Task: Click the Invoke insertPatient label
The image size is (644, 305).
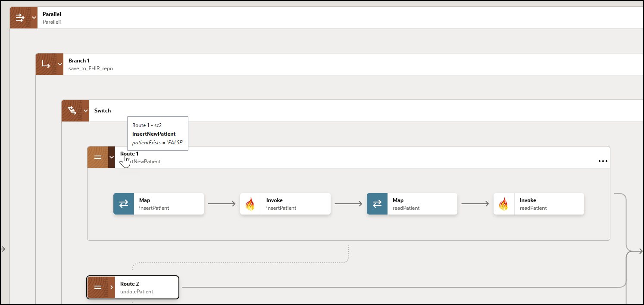Action: (281, 208)
